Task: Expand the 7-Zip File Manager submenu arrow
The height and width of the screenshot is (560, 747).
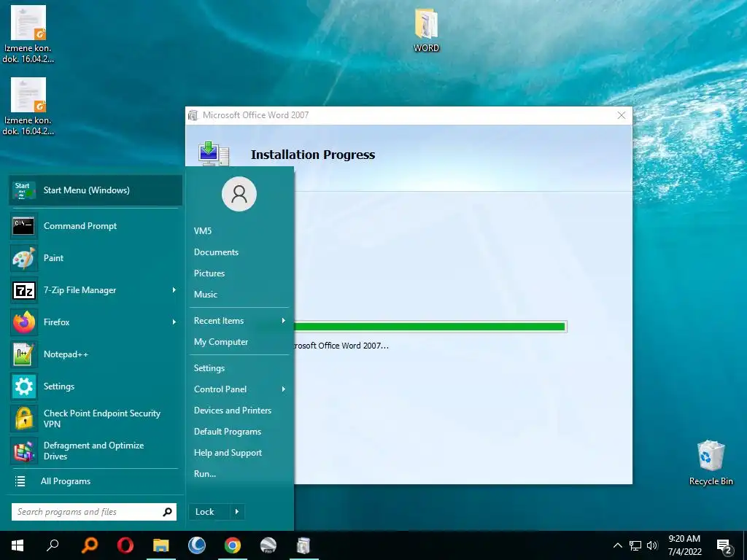Action: pyautogui.click(x=174, y=290)
